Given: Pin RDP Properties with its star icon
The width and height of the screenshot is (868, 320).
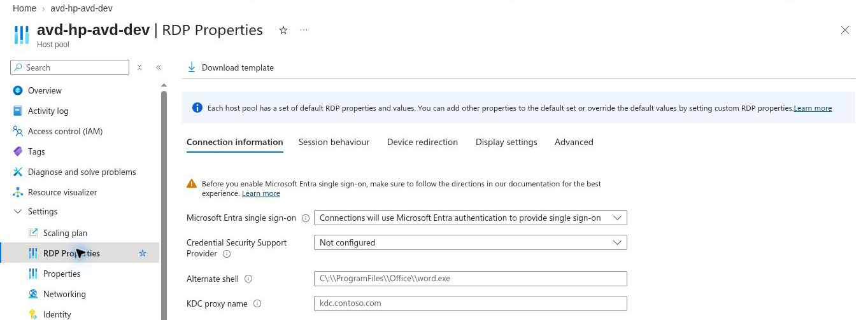Looking at the screenshot, I should click(x=143, y=253).
